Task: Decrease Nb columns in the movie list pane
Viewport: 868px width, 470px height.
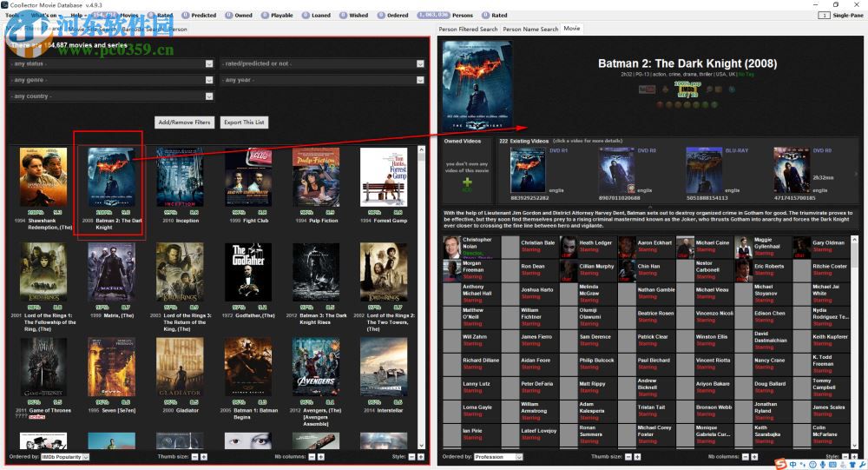Action: pos(312,457)
